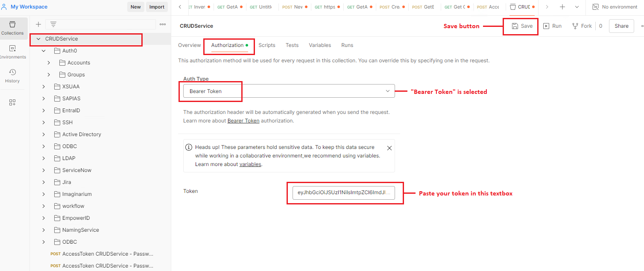
Task: Click the info icon in the Heads up notice
Action: [189, 147]
